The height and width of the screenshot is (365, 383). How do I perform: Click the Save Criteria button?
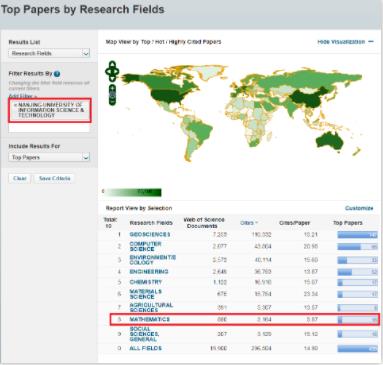[x=54, y=178]
